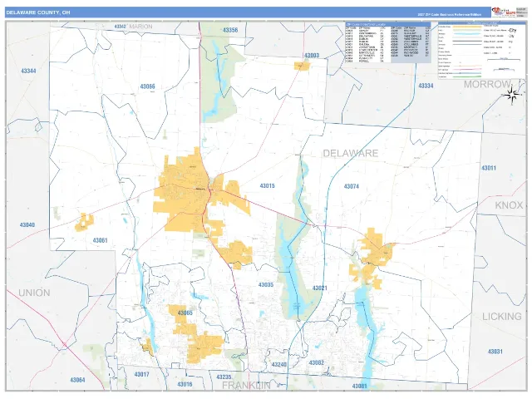Click the DELAWARE county name label
The height and width of the screenshot is (399, 532).
(x=351, y=153)
